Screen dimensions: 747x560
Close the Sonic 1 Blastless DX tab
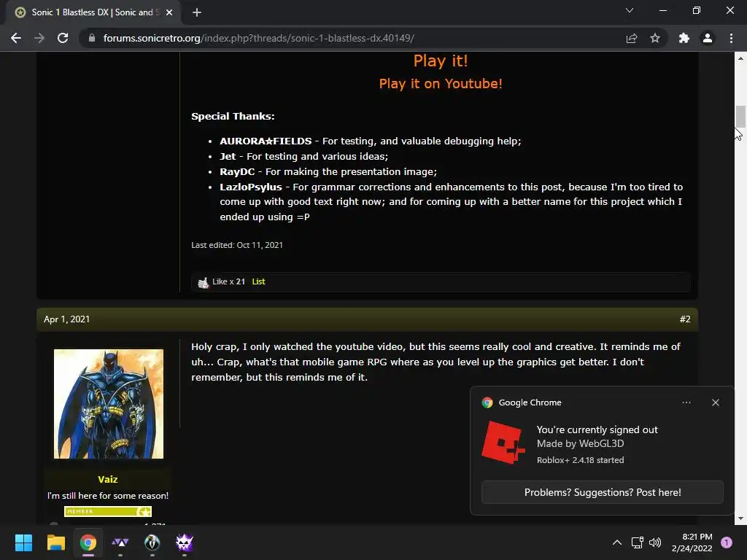click(x=169, y=12)
